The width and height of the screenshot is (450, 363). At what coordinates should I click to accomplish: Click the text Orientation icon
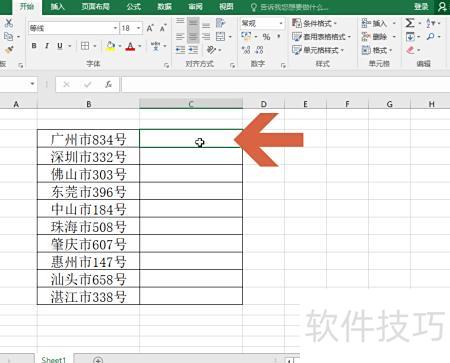point(211,50)
